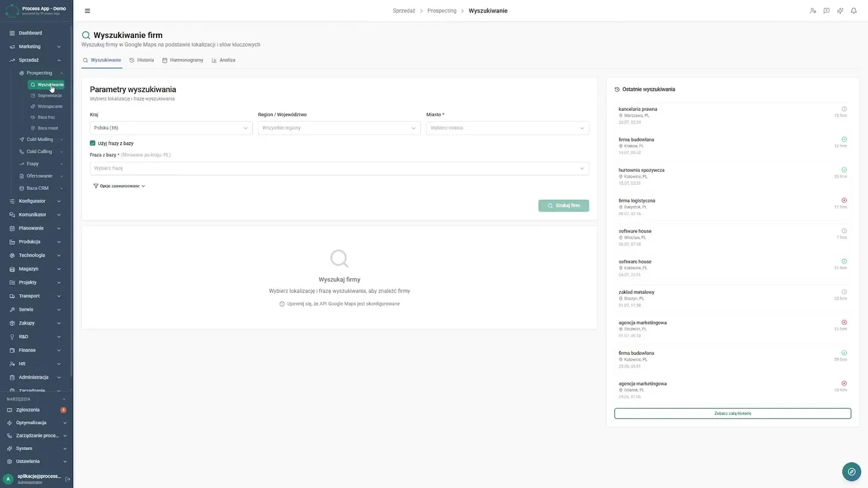
Task: Switch to the Harmonogramy tab
Action: [x=183, y=60]
